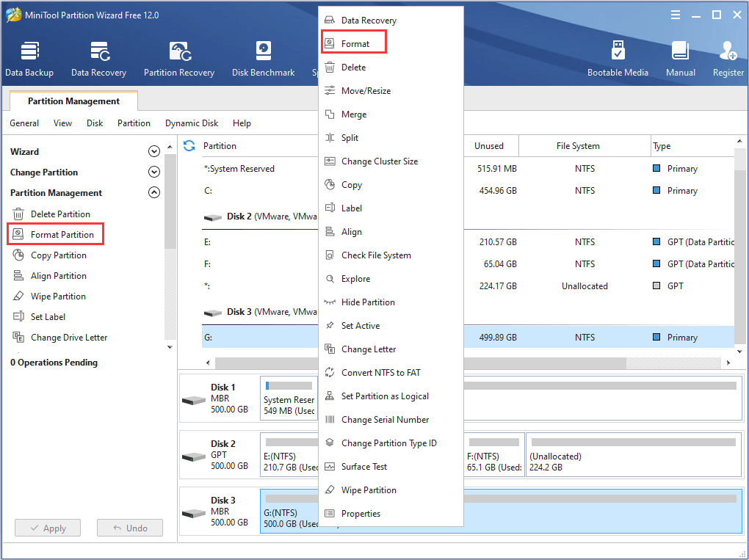The image size is (749, 560).
Task: Open the Partition menu
Action: click(x=134, y=123)
